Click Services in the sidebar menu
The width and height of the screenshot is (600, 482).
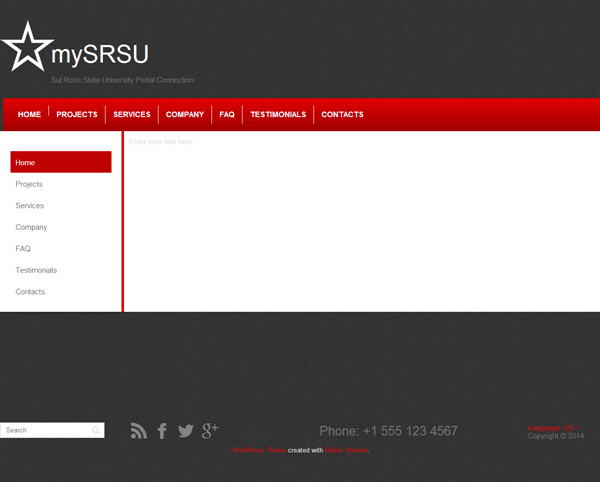[x=30, y=206]
